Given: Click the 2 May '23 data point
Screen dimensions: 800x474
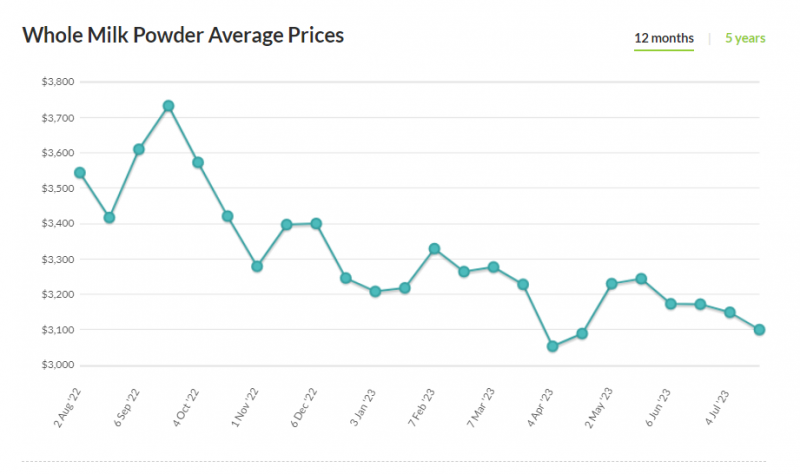Looking at the screenshot, I should 612,284.
